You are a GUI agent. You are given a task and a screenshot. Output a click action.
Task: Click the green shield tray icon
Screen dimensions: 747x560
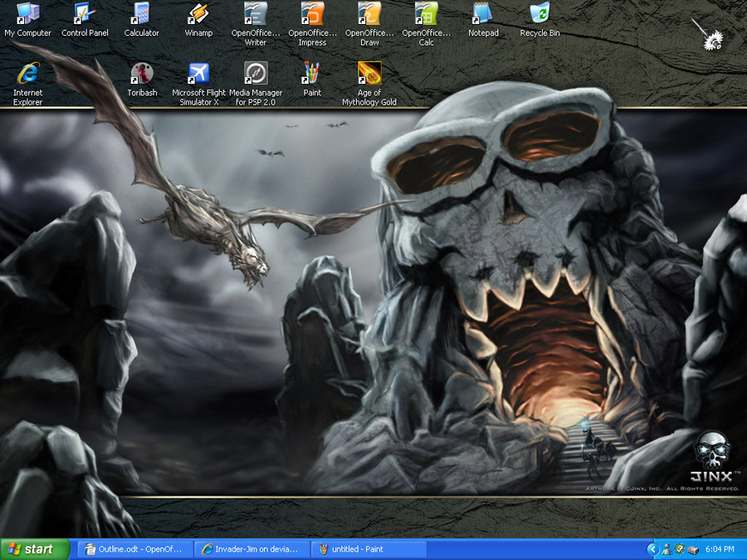click(680, 549)
